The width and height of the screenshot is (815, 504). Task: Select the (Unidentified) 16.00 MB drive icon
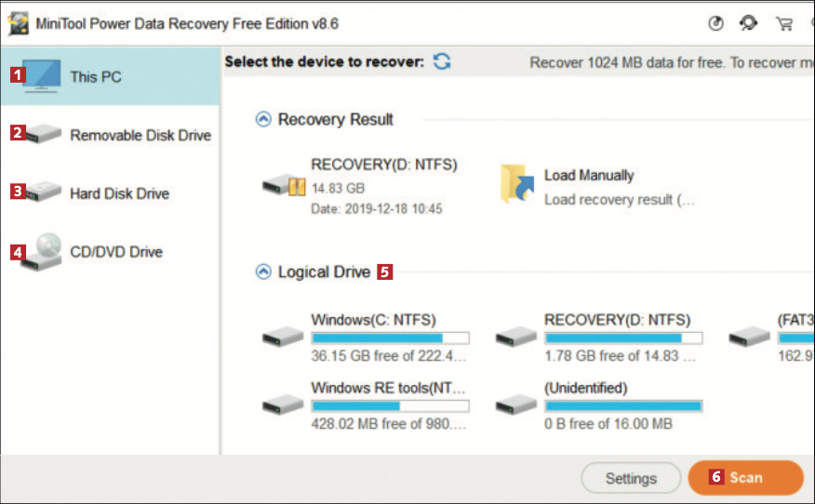tap(516, 405)
